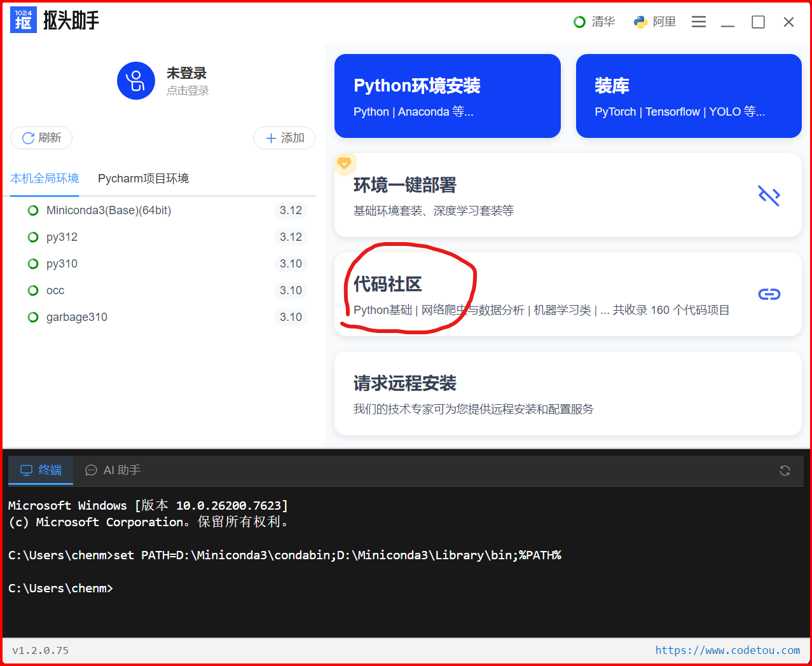Image resolution: width=812 pixels, height=666 pixels.
Task: Open the 环境一键部署 card title
Action: click(405, 185)
